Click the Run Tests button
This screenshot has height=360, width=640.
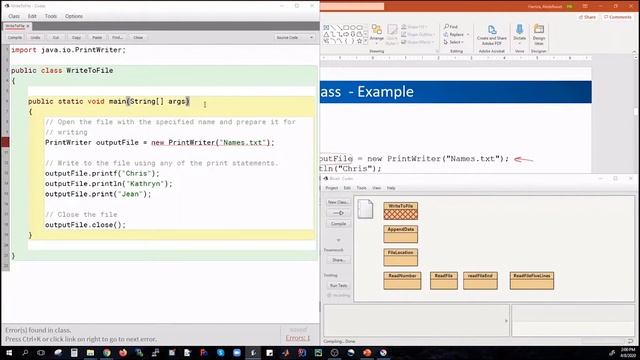pyautogui.click(x=338, y=286)
